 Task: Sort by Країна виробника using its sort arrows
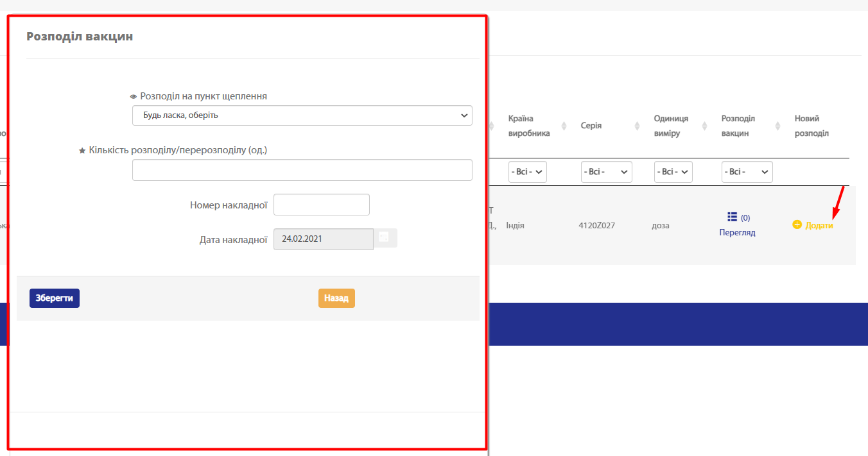coord(564,126)
